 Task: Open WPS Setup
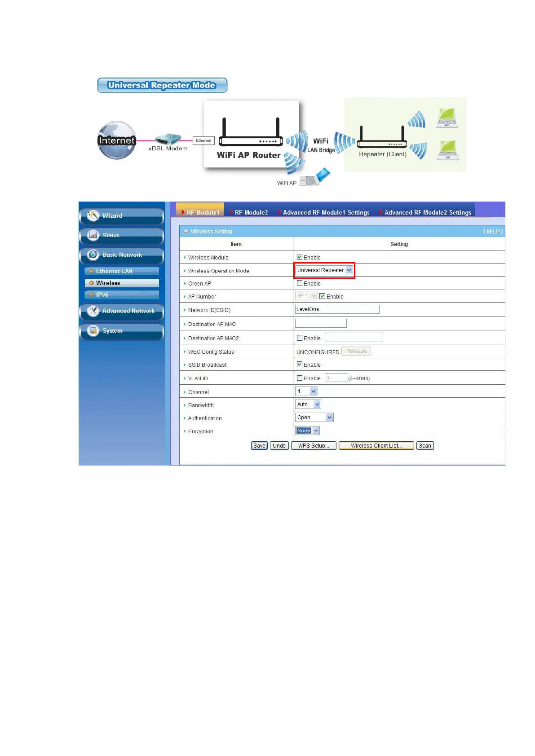314,446
